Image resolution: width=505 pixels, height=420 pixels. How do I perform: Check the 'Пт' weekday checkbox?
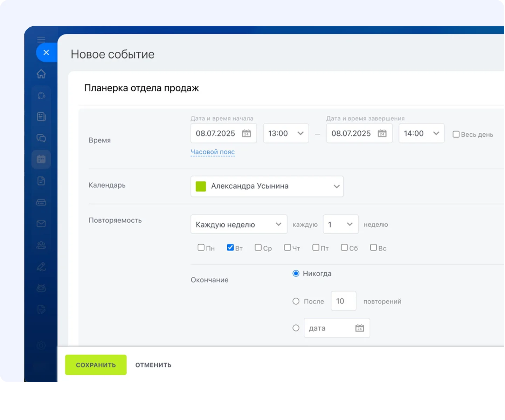pyautogui.click(x=316, y=247)
